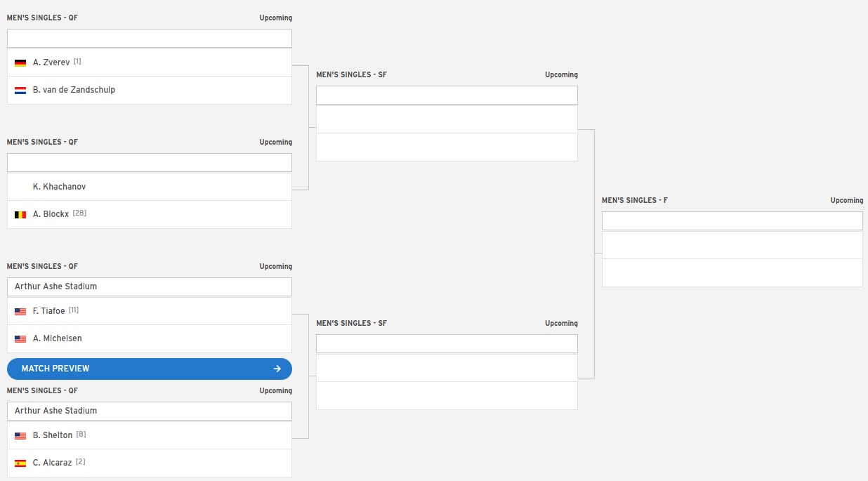The image size is (868, 481).
Task: Open K. Khachanov player row
Action: point(150,187)
